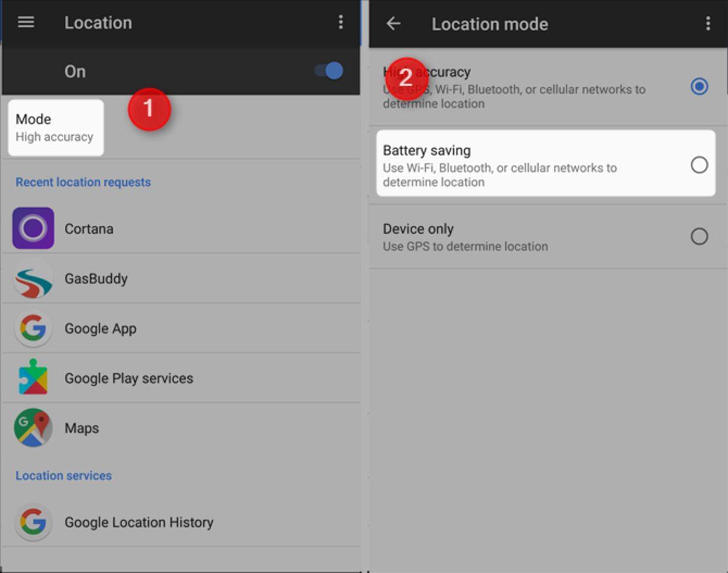Tap the Google Location History icon
The width and height of the screenshot is (728, 573).
(x=33, y=522)
